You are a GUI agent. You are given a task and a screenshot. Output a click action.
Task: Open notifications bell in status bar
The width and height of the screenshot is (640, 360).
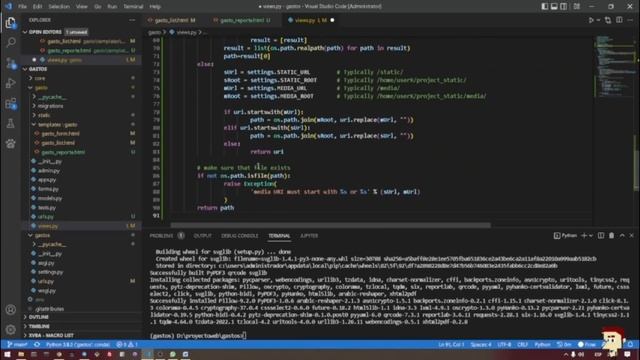coord(631,344)
